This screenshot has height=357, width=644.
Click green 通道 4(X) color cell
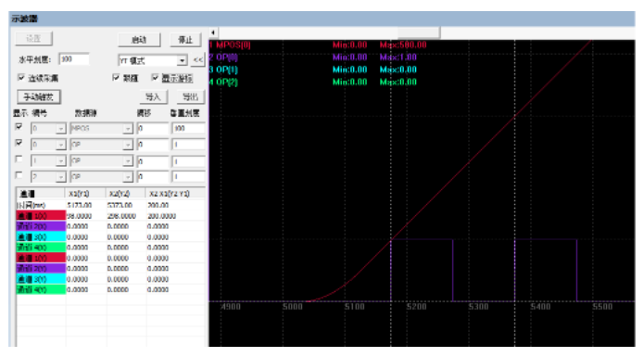click(x=41, y=248)
